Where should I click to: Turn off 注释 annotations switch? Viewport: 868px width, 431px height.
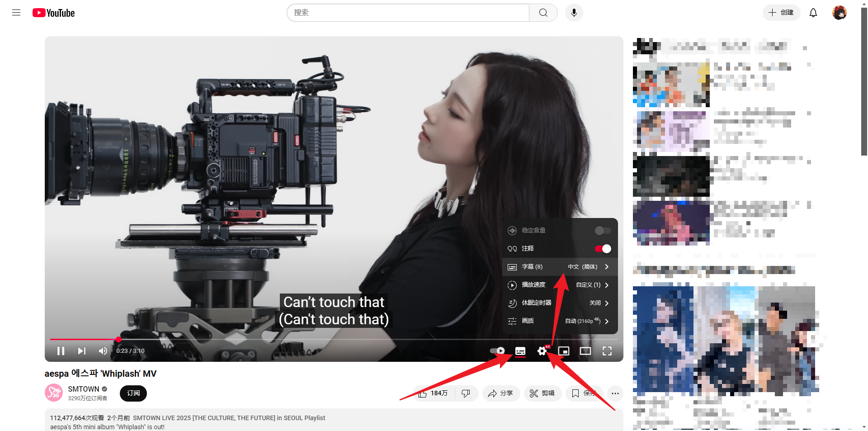pos(603,249)
